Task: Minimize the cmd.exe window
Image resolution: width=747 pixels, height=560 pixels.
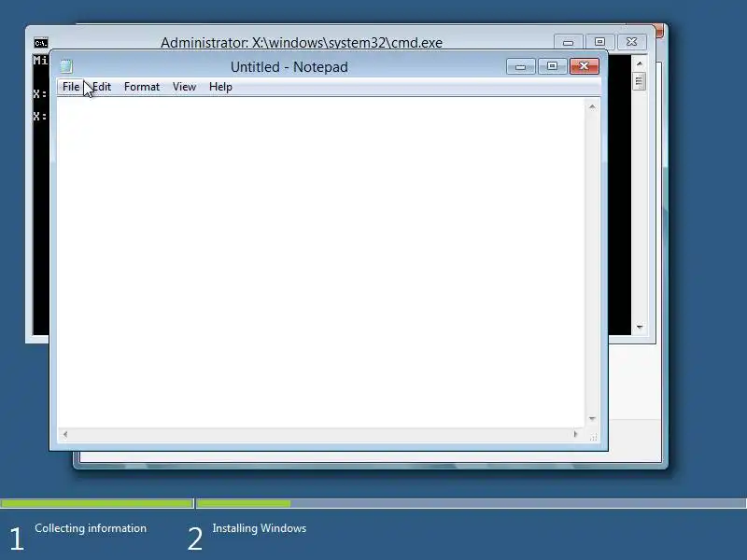Action: coord(568,42)
